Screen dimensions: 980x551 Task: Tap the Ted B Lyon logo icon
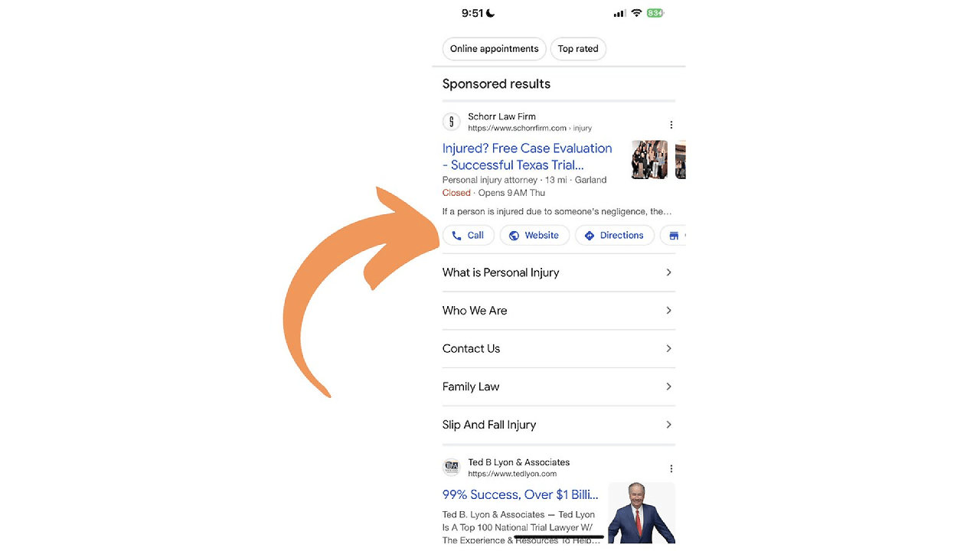coord(452,468)
